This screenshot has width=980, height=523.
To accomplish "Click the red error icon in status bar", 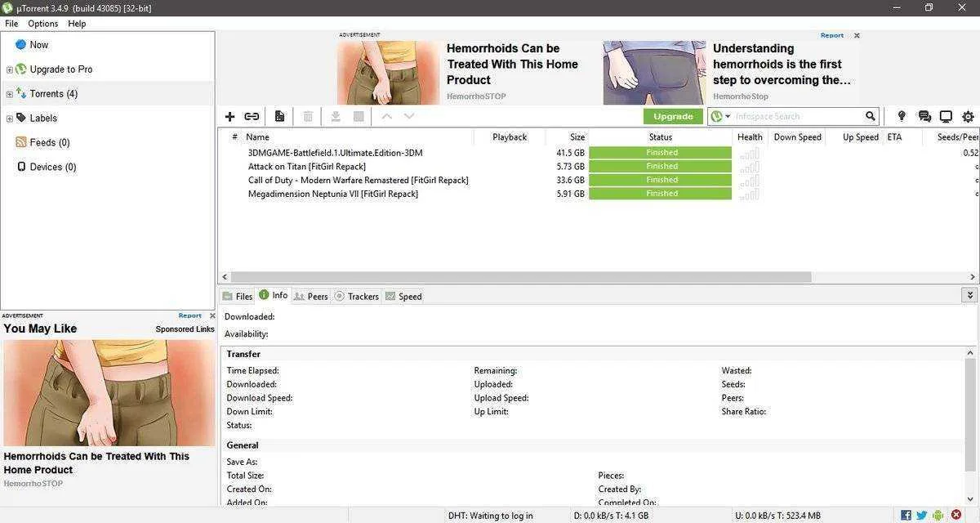I will click(956, 516).
